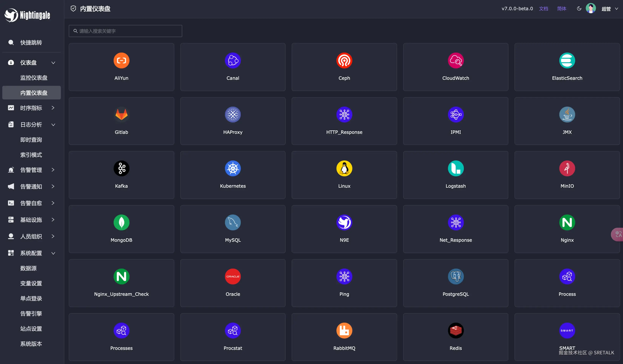Go to 监控仪表盘 menu item
The image size is (623, 364).
pos(34,78)
